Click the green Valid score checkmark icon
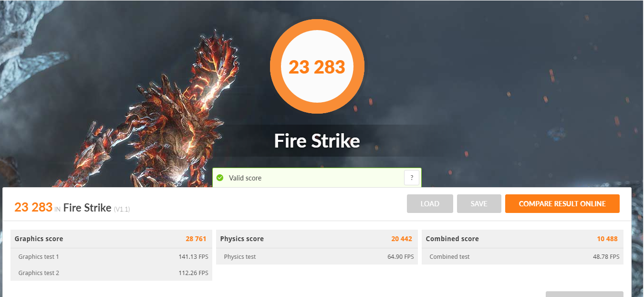The height and width of the screenshot is (297, 644). [x=220, y=178]
